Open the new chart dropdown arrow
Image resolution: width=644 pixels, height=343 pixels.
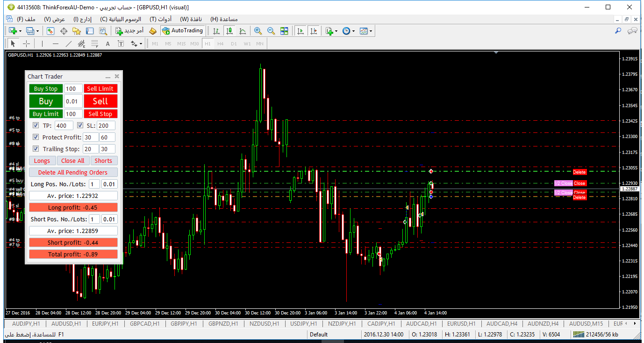pyautogui.click(x=21, y=31)
